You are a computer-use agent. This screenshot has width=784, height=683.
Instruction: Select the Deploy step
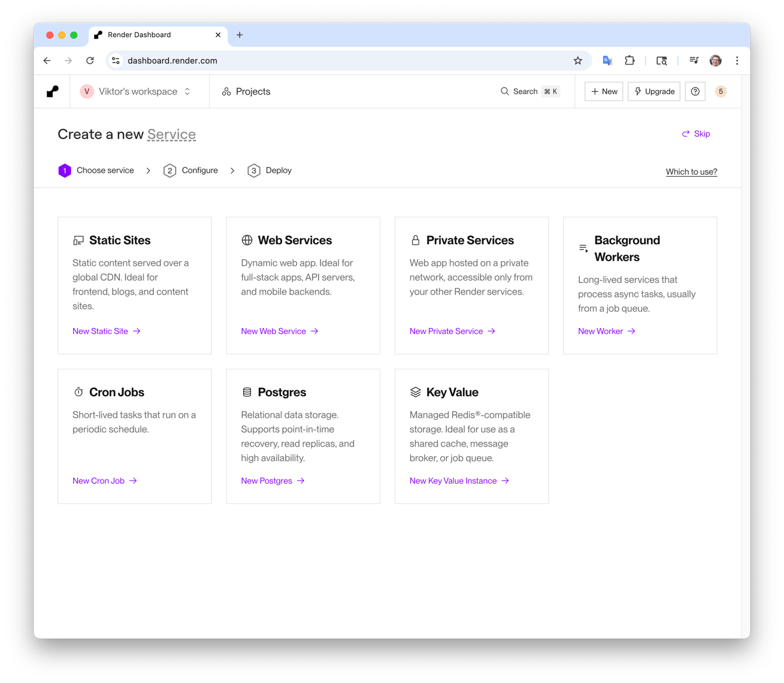coord(270,171)
